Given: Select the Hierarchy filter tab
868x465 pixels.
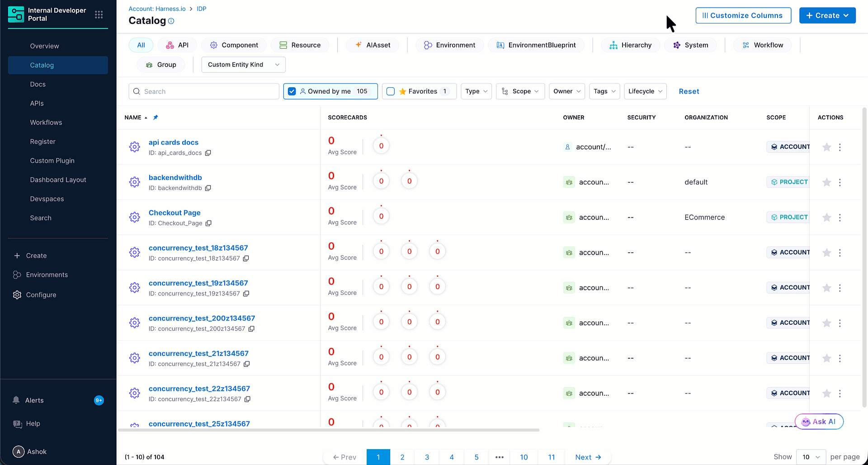Looking at the screenshot, I should (x=630, y=45).
